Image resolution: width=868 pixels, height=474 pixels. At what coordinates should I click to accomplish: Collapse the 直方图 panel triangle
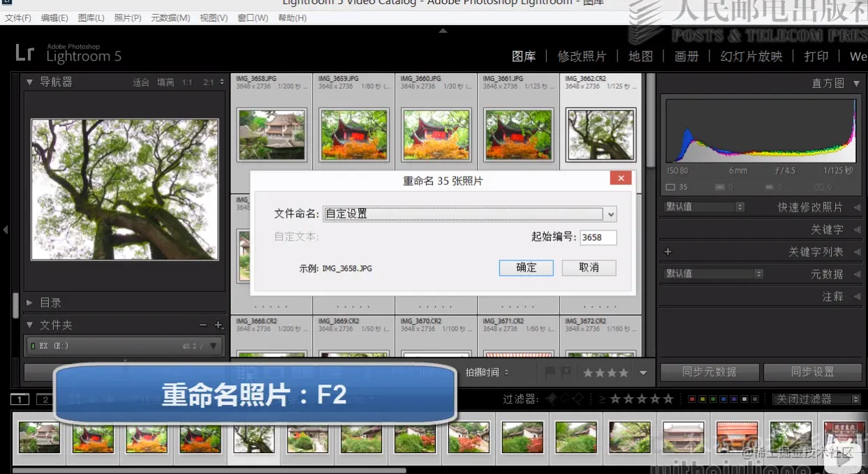(x=857, y=83)
